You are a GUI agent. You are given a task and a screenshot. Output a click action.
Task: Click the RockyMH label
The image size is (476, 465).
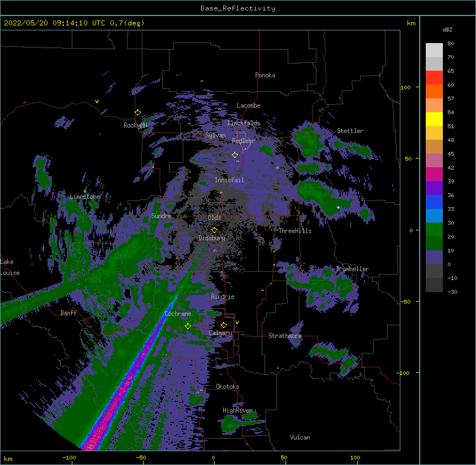pyautogui.click(x=135, y=125)
